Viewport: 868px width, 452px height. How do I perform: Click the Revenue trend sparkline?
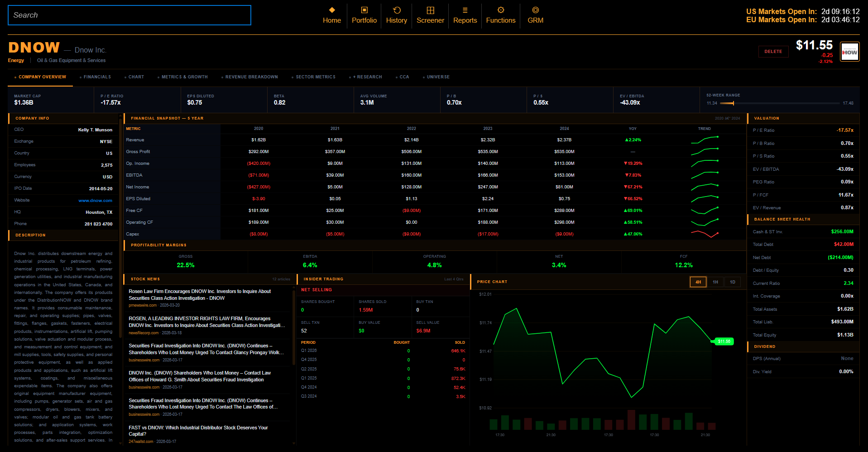pyautogui.click(x=705, y=139)
